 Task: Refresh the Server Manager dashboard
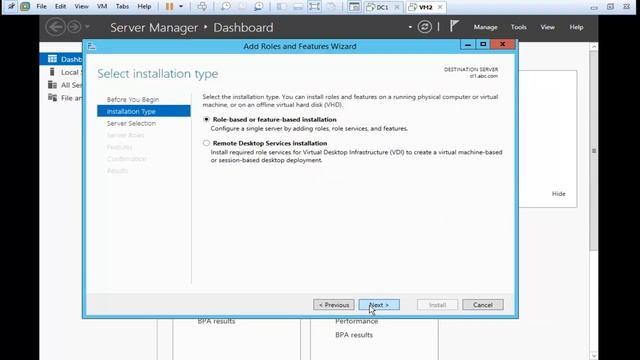point(424,27)
